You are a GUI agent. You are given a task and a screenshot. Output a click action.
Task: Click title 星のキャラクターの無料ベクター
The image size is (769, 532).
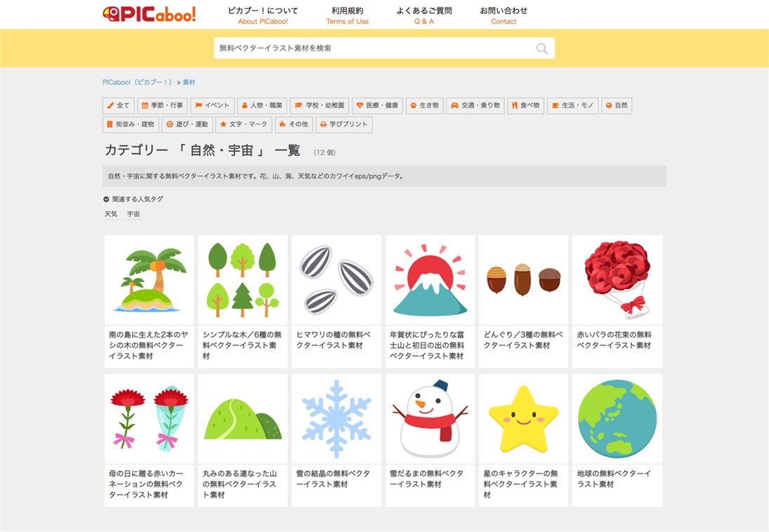tap(521, 484)
